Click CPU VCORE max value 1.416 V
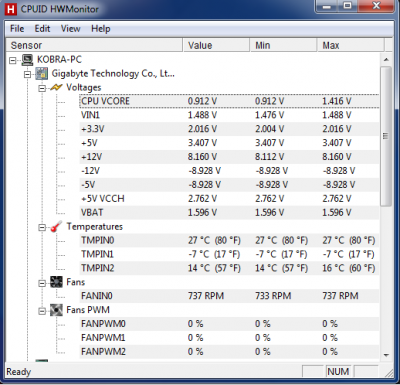This screenshot has width=400, height=385. [337, 101]
